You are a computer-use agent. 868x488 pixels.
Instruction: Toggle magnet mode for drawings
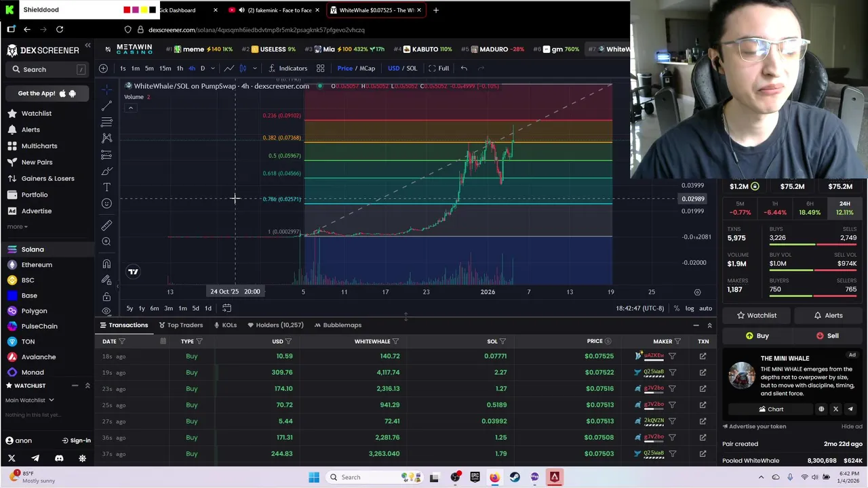click(106, 264)
